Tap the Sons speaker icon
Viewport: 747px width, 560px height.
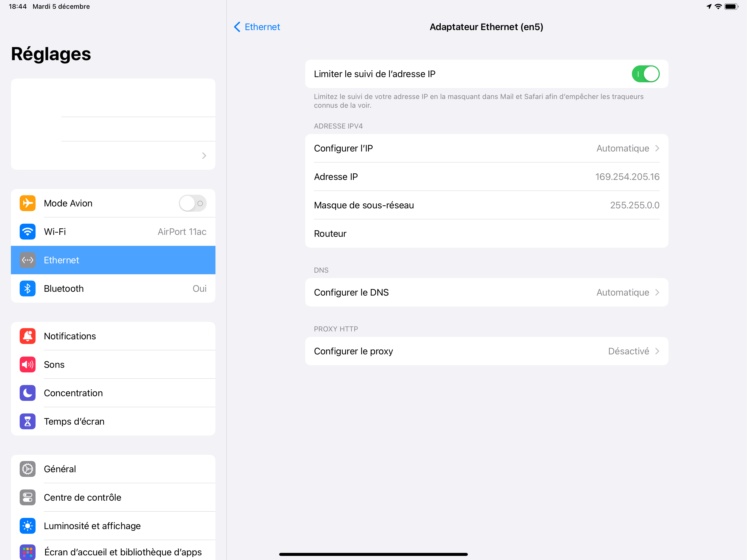click(x=27, y=364)
